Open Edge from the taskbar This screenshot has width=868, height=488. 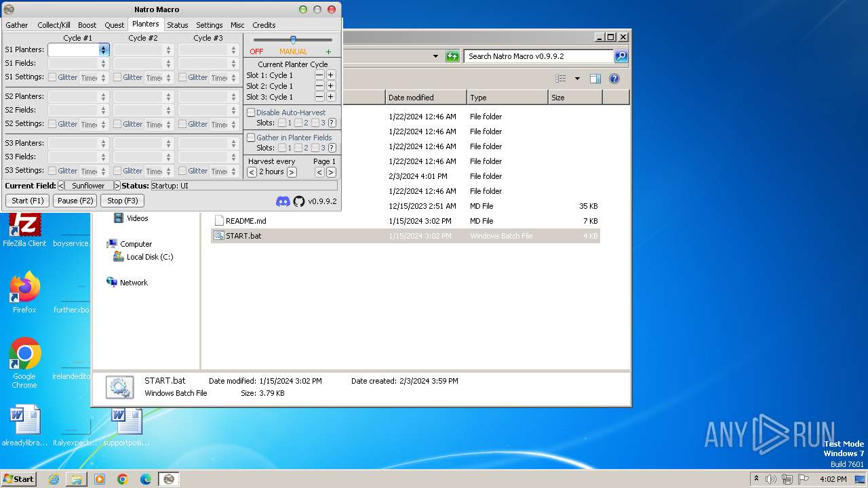(146, 479)
